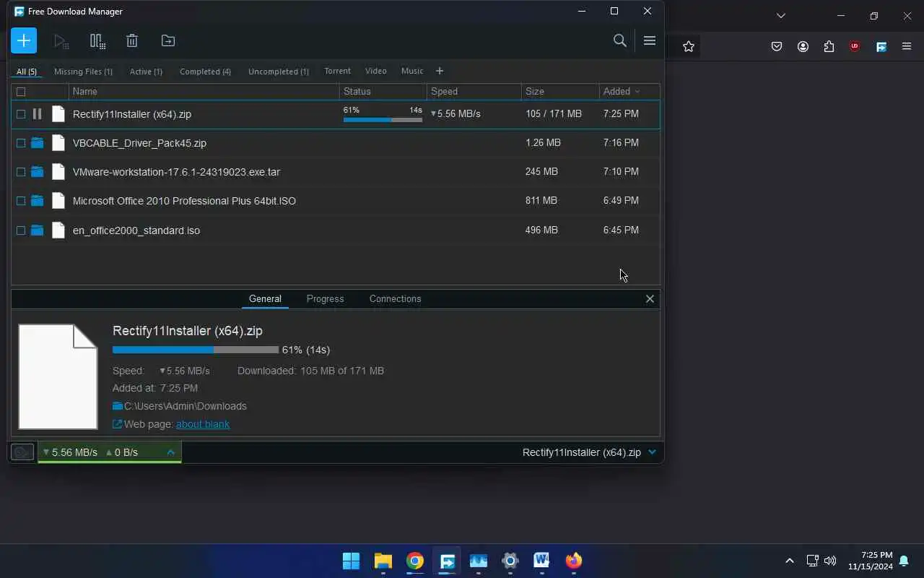This screenshot has height=578, width=924.
Task: Switch to the Completed (4) filter
Action: click(205, 72)
